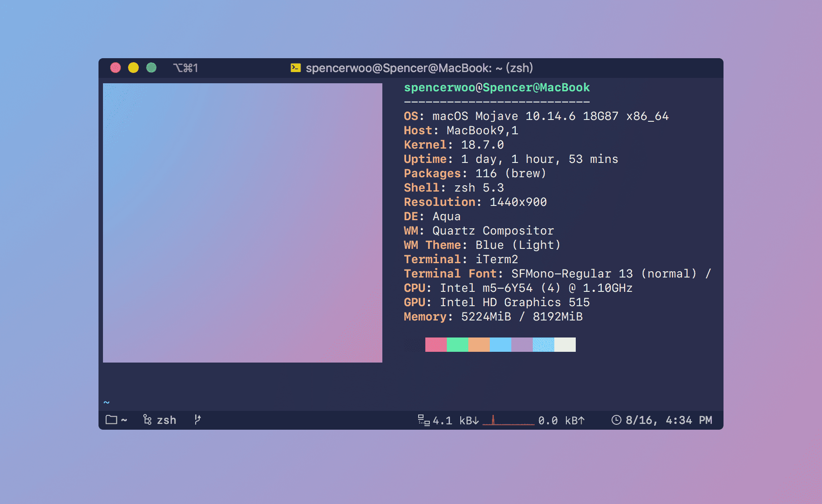This screenshot has width=822, height=504.
Task: Click the Kernel line '18.7.0'
Action: [x=454, y=145]
